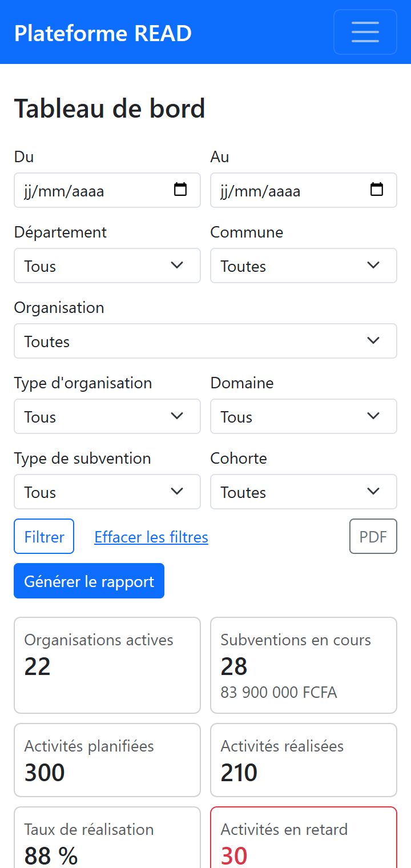Image resolution: width=411 pixels, height=868 pixels.
Task: Open the Département dropdown
Action: pyautogui.click(x=107, y=266)
